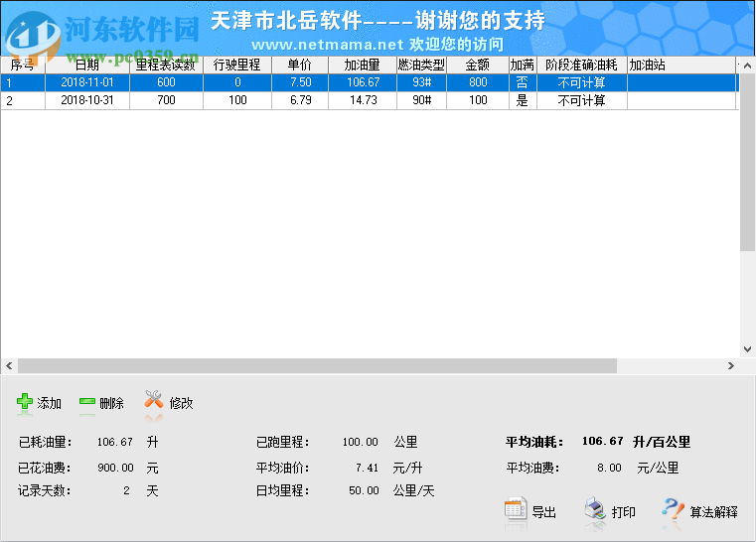This screenshot has width=756, height=542.
Task: Sort by 里程表读数 column header
Action: pos(166,66)
